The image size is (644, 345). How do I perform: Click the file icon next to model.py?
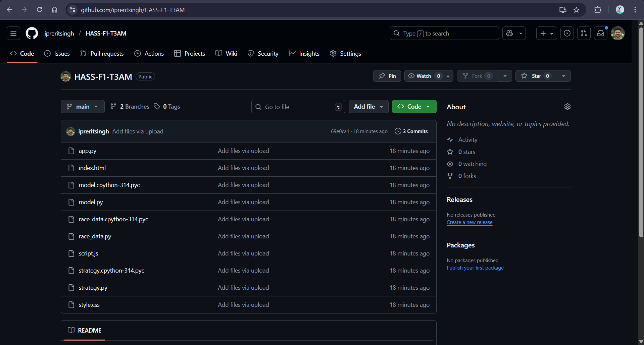[71, 202]
